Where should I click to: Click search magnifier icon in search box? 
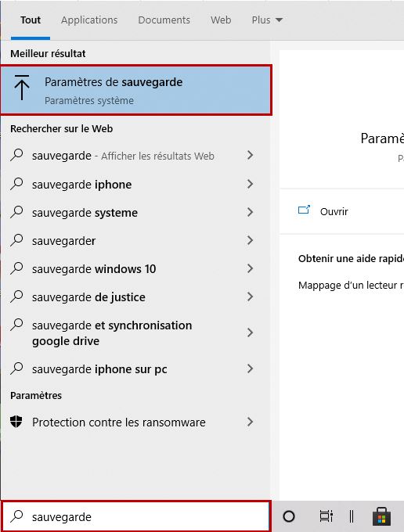tap(16, 516)
